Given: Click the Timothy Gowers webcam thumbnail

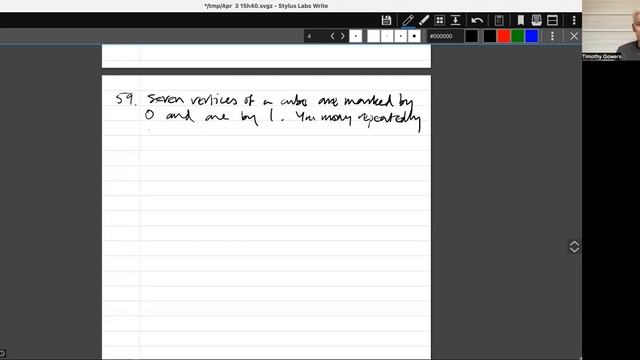Looking at the screenshot, I should pyautogui.click(x=611, y=30).
